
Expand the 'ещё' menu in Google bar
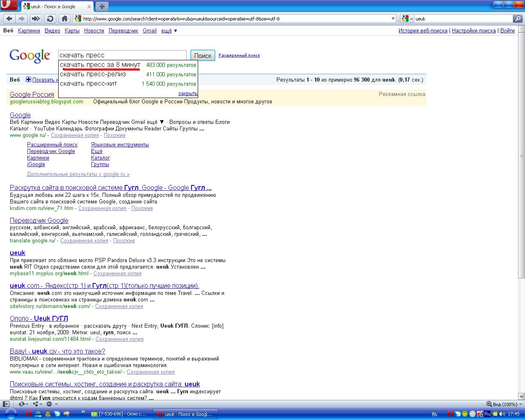169,31
